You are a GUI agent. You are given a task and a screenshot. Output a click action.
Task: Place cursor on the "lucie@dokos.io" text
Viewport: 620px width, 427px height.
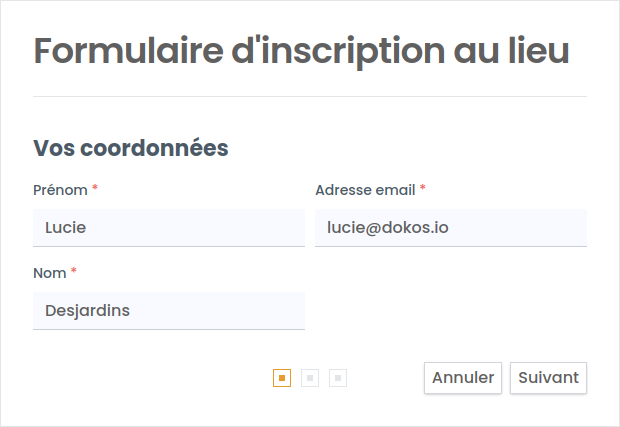[387, 228]
